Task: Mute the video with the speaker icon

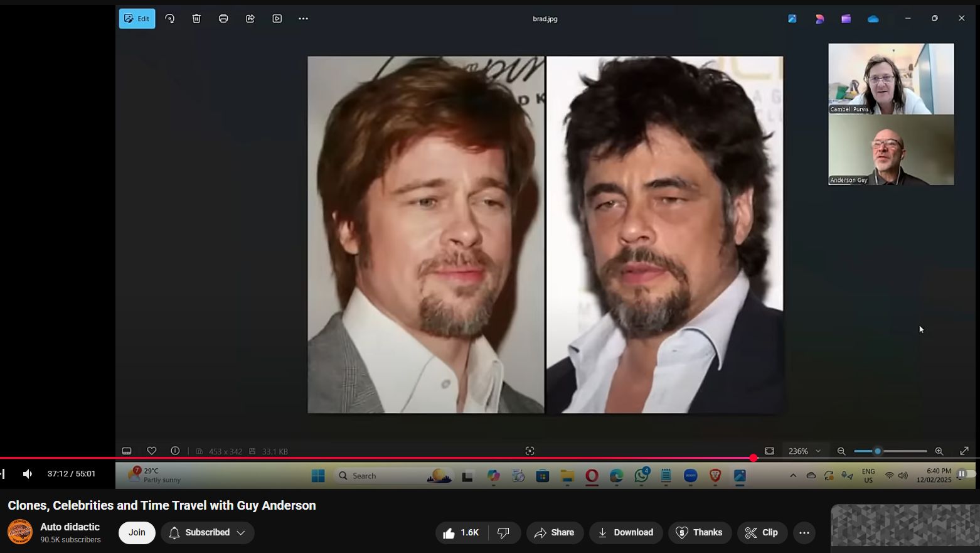Action: (x=28, y=474)
